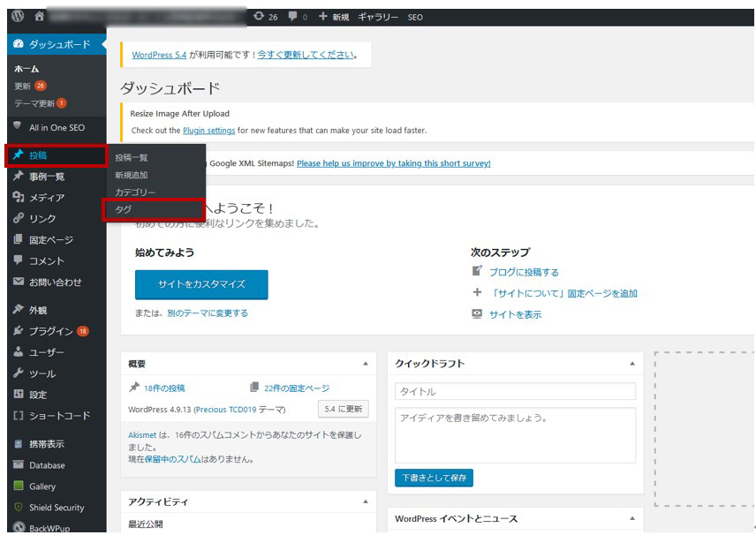This screenshot has width=756, height=535.
Task: Click the 今すぐ更新してください link
Action: click(306, 55)
